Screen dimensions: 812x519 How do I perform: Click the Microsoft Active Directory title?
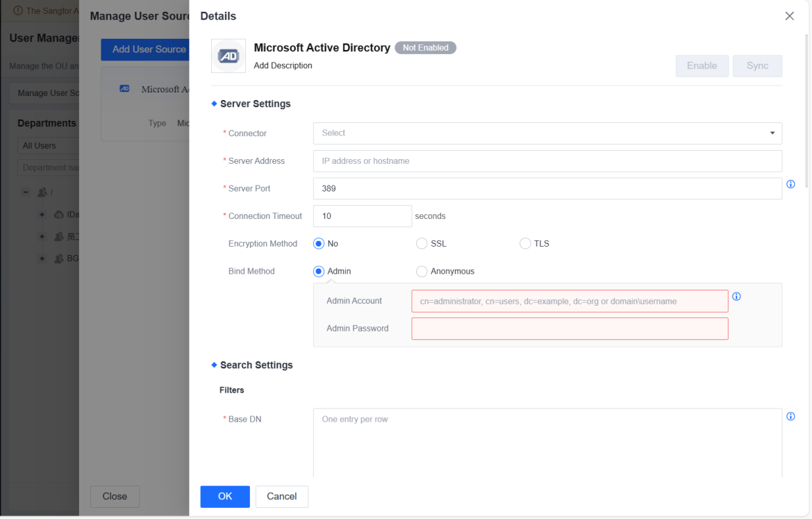tap(322, 48)
